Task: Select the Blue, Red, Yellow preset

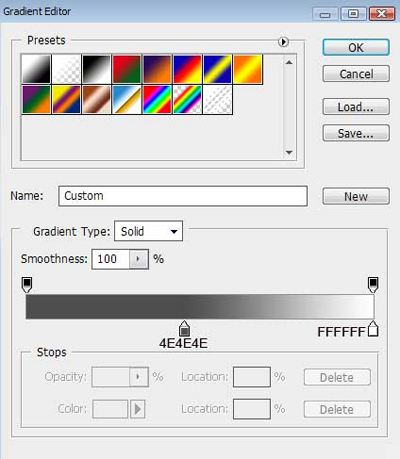Action: click(187, 69)
